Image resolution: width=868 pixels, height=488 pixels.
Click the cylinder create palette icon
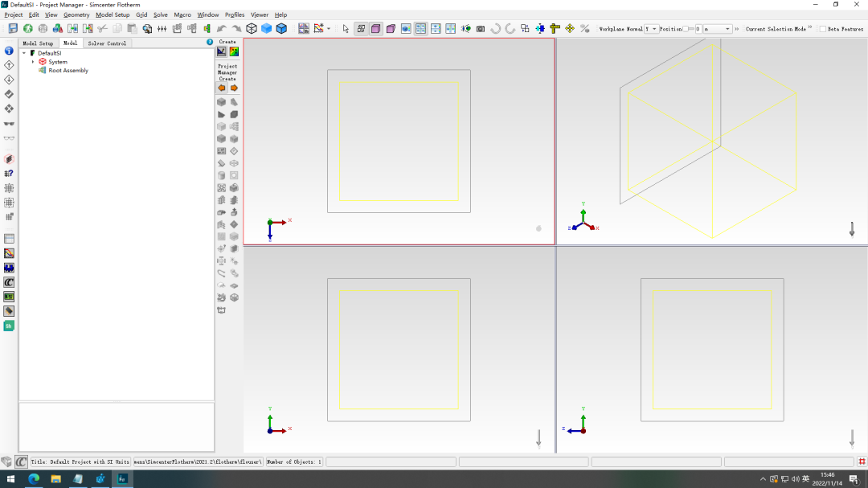click(222, 175)
